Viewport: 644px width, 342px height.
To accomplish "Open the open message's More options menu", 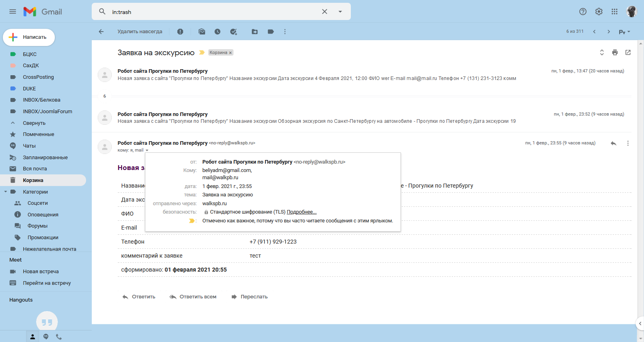I will (628, 143).
